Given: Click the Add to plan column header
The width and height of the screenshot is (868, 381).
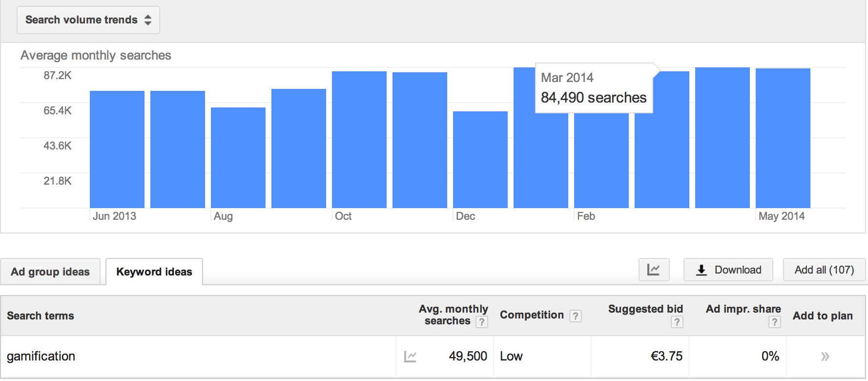Looking at the screenshot, I should tap(823, 316).
